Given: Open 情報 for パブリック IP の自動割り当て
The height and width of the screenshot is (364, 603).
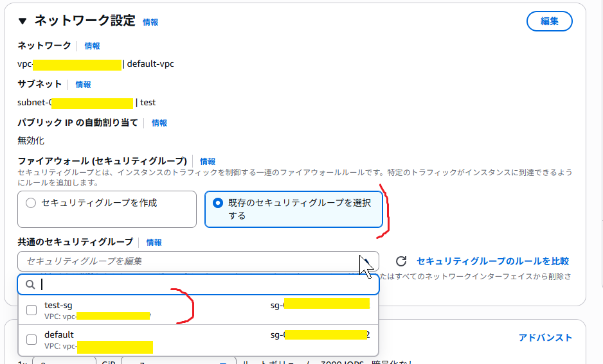Looking at the screenshot, I should coord(159,123).
